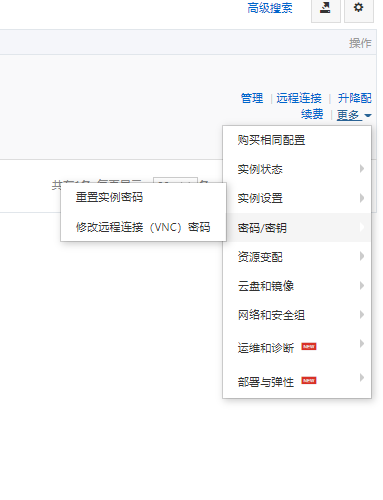383x500 pixels.
Task: Click the NEW badge next to 运维和诊断
Action: (309, 347)
